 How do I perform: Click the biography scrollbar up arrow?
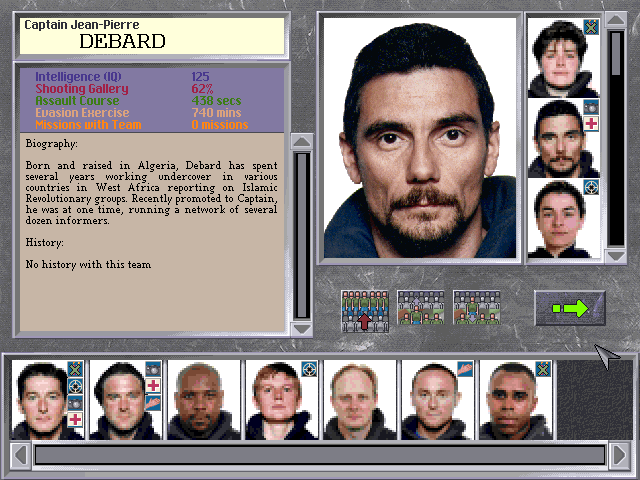(x=302, y=142)
